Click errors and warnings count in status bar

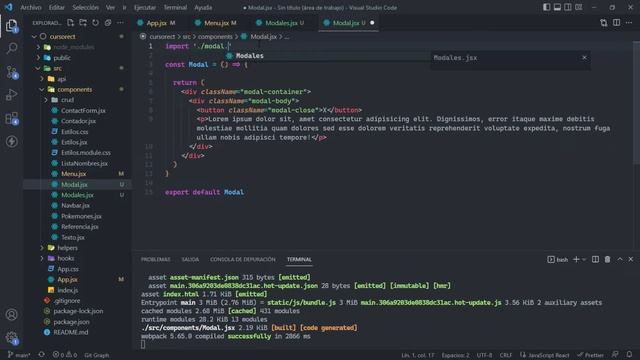pyautogui.click(x=64, y=355)
